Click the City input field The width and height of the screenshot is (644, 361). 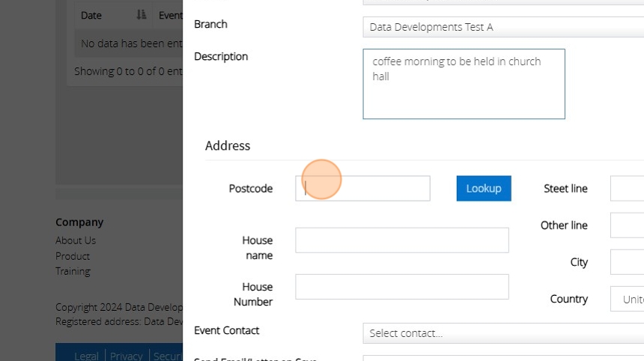click(x=627, y=262)
